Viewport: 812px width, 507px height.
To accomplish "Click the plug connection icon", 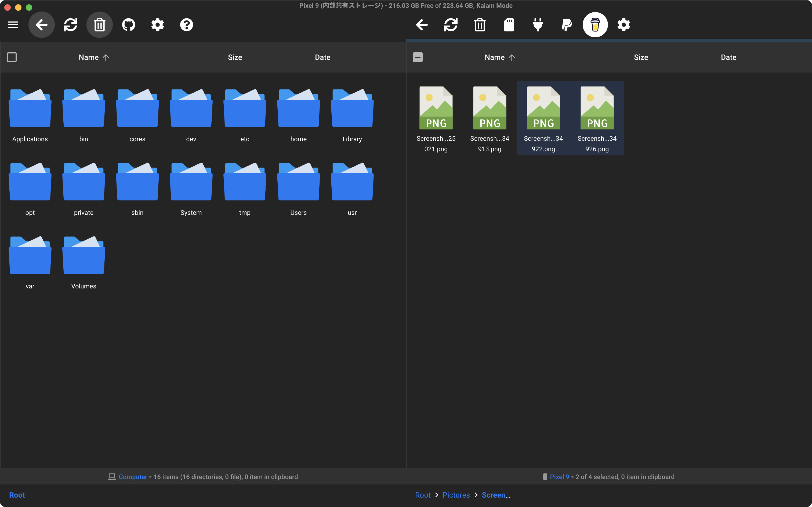I will [537, 24].
